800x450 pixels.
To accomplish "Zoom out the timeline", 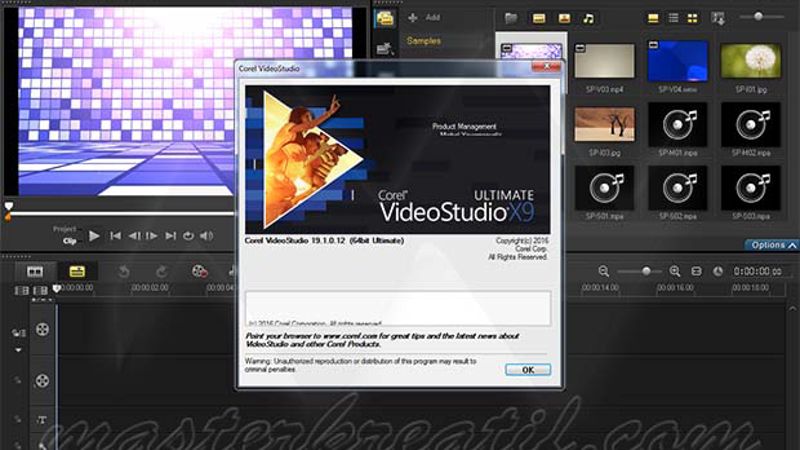I will point(604,271).
